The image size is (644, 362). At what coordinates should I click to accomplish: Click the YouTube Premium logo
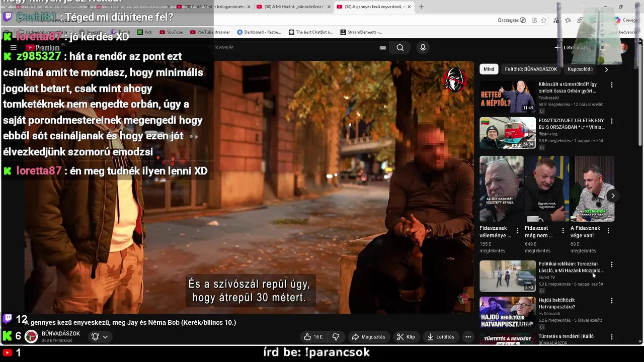pos(43,48)
